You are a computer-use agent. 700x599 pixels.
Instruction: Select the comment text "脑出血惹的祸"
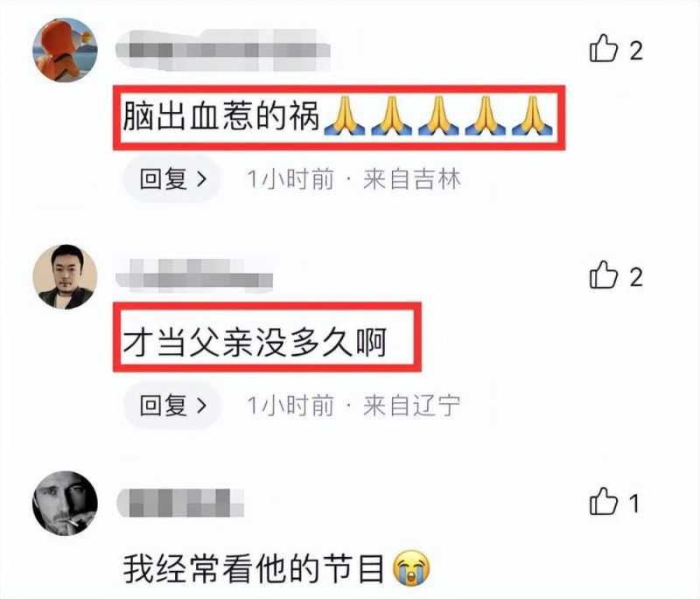221,116
